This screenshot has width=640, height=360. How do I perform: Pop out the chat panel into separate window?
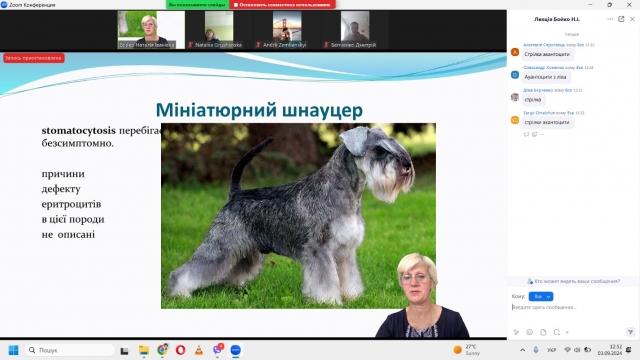(621, 19)
